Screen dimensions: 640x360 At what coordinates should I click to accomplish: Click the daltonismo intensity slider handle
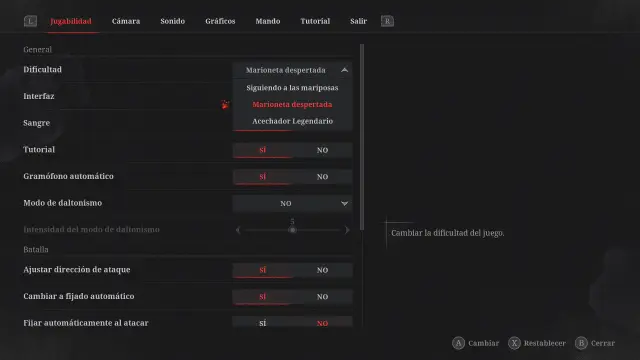click(292, 230)
